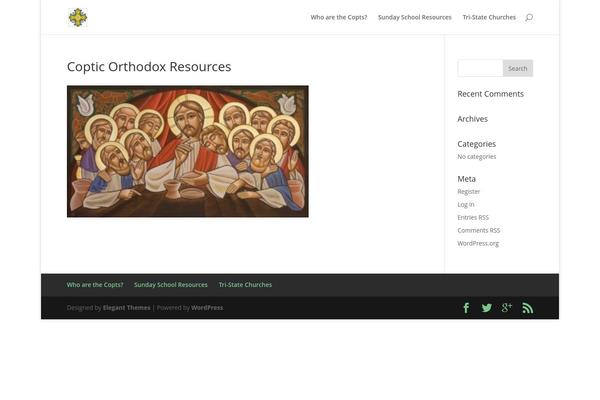
Task: Open the Register link under Meta
Action: coord(468,191)
